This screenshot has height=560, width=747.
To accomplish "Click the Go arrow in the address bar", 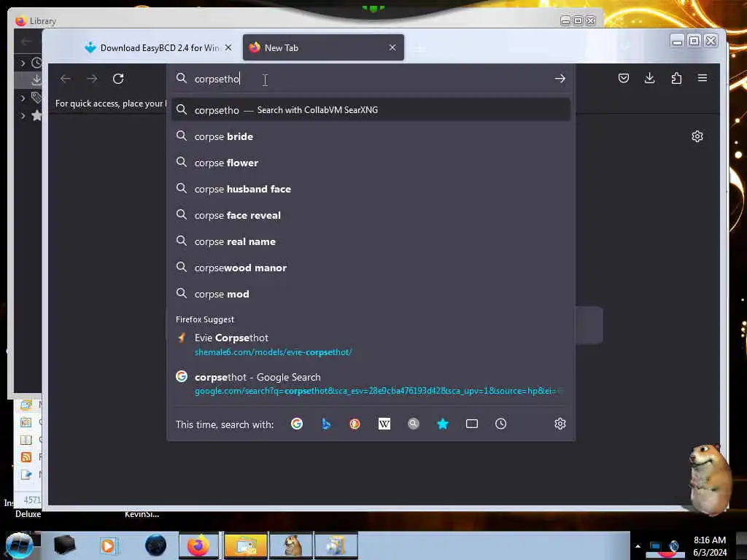I will click(560, 79).
